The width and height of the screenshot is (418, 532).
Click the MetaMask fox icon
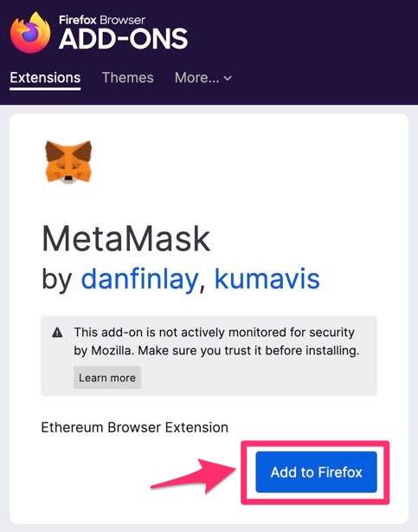[x=69, y=163]
